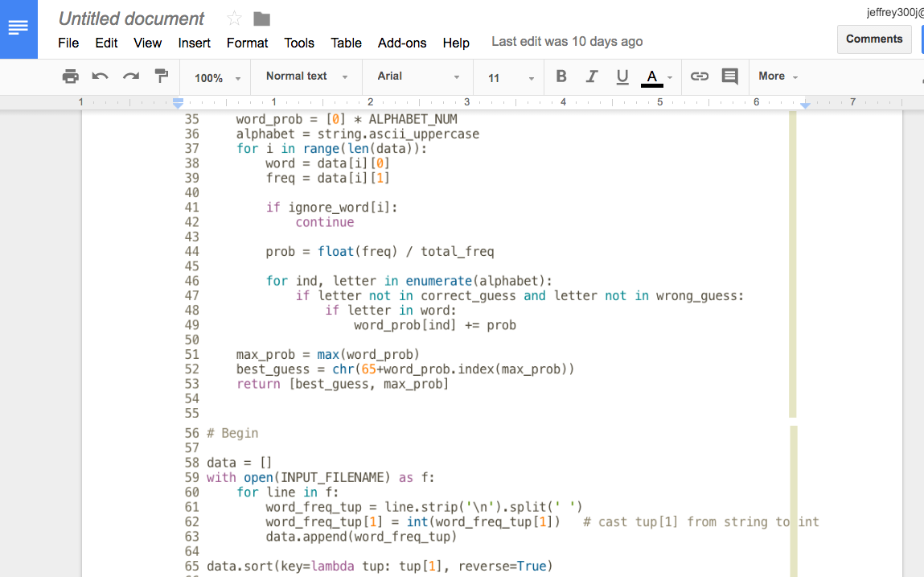Viewport: 924px width, 577px height.
Task: Expand the More toolbar options
Action: (778, 76)
